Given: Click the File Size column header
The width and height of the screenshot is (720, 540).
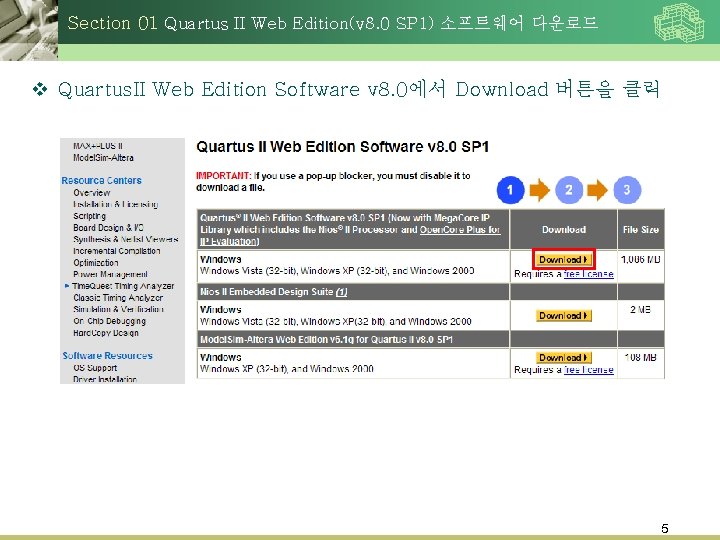Looking at the screenshot, I should point(641,230).
